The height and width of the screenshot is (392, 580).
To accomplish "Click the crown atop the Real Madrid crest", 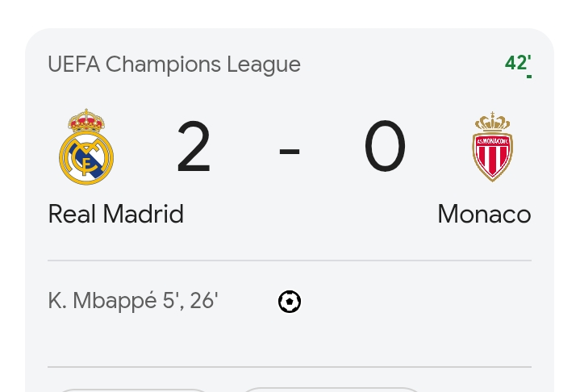I will (86, 119).
